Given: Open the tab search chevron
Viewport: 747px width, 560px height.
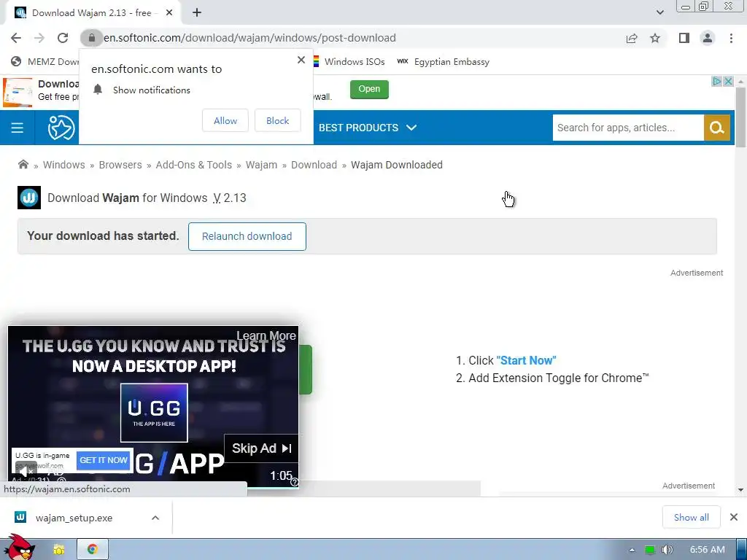Looking at the screenshot, I should (659, 12).
